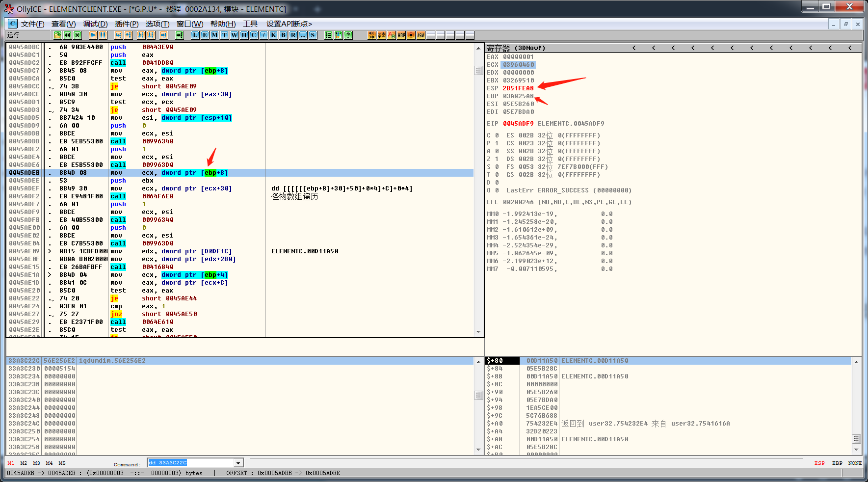Open the 插件(P) menu
This screenshot has height=482, width=868.
127,24
